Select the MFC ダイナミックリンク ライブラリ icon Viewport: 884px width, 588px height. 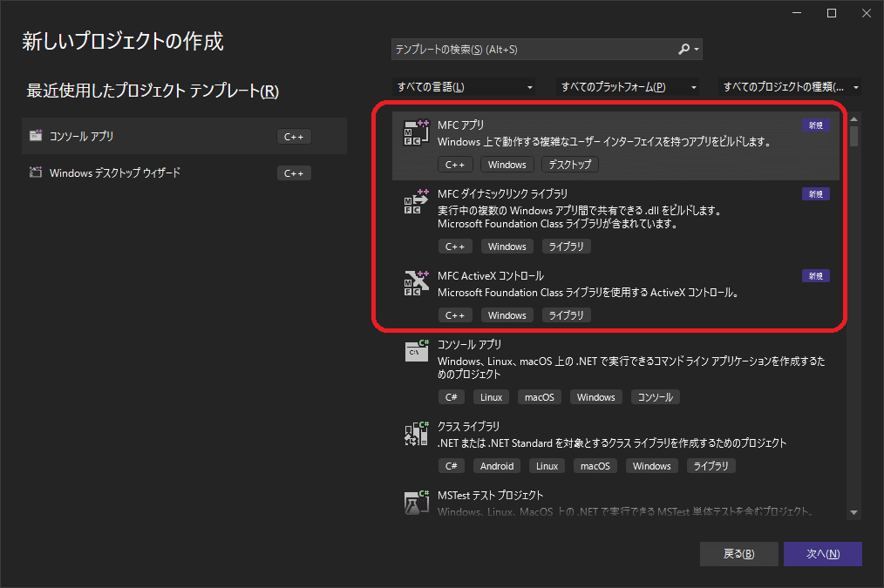pyautogui.click(x=416, y=201)
